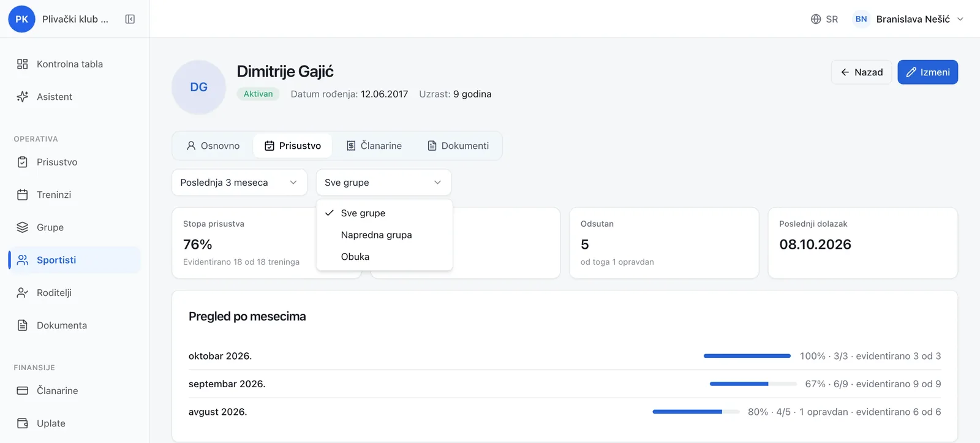
Task: Open the Treninzi sidebar link
Action: point(75,195)
